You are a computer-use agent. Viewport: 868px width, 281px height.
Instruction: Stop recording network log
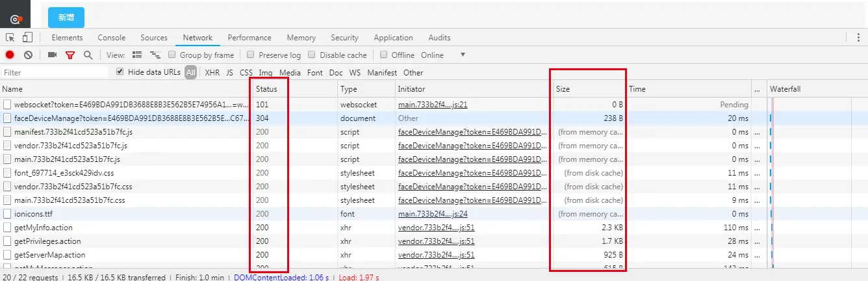coord(10,55)
